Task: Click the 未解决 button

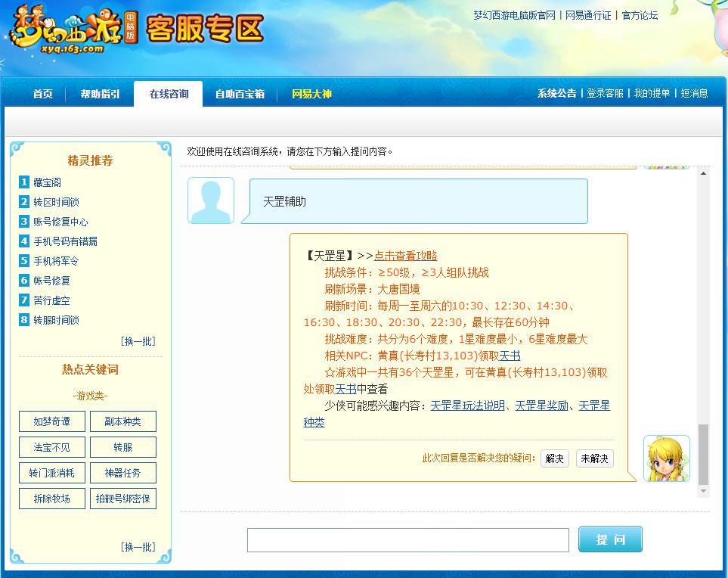Action: [x=593, y=458]
